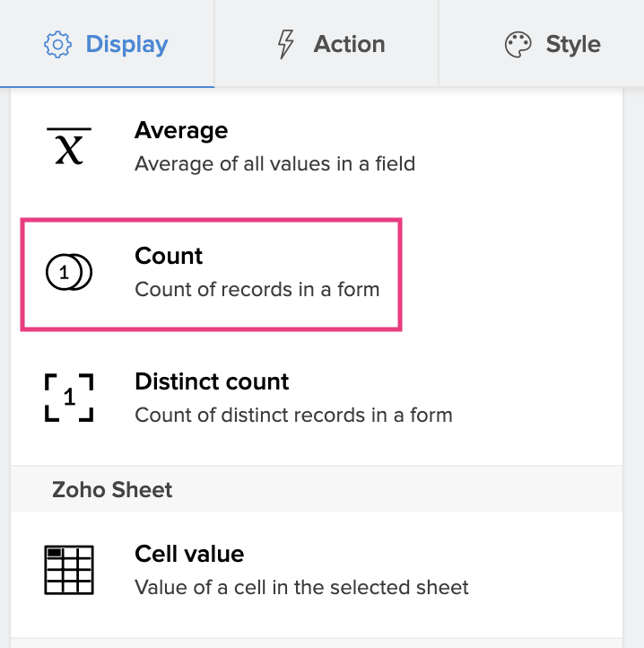Pick the Distinct count option title
The image size is (644, 648).
pos(212,382)
